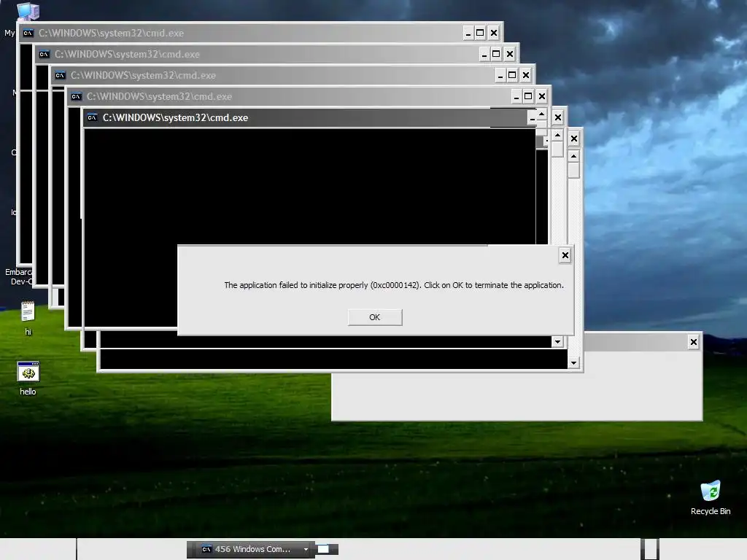Close the fourth cmd window
Screen dimensions: 747x560
coord(542,97)
